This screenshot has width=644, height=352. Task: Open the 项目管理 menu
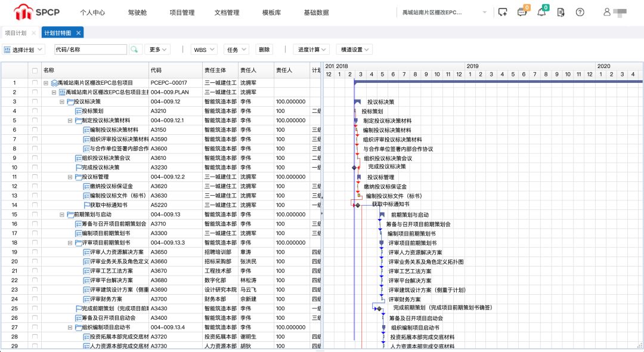click(x=182, y=13)
